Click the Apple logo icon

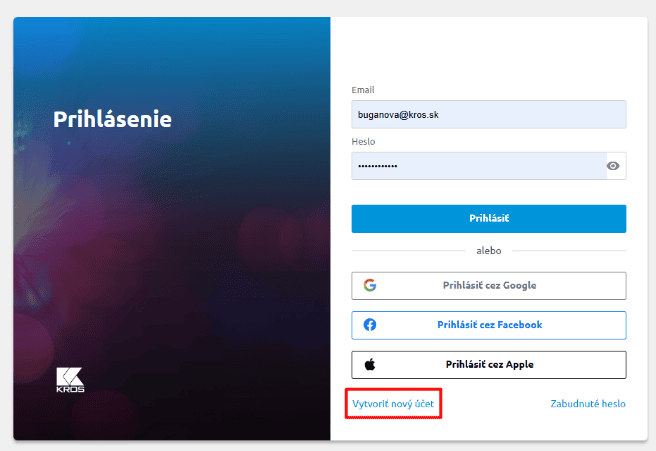(x=370, y=364)
